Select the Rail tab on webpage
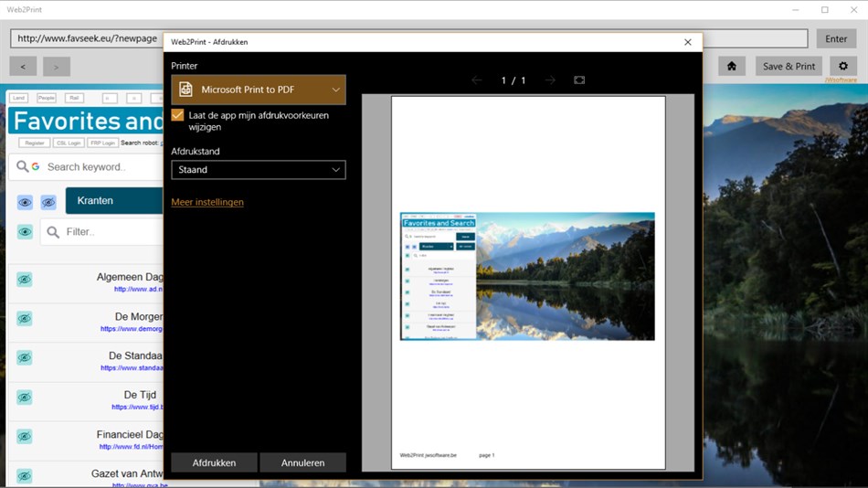Image resolution: width=868 pixels, height=488 pixels. coord(74,98)
